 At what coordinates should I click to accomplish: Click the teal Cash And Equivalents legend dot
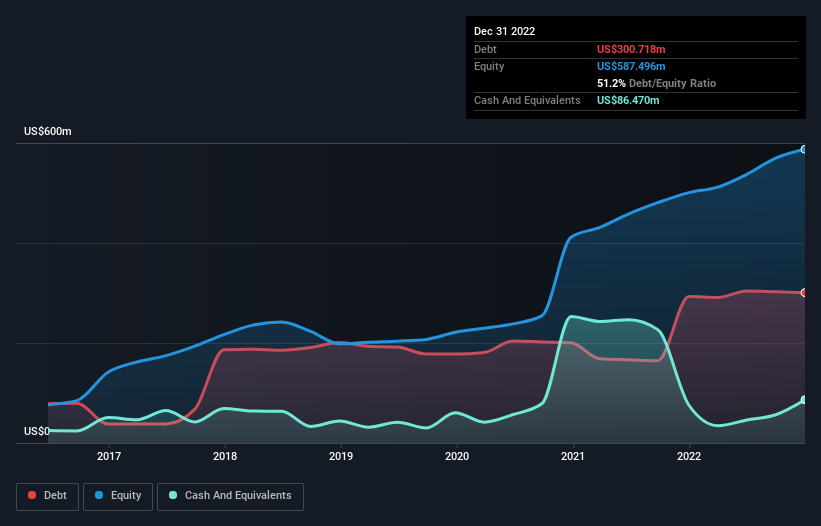pos(173,495)
